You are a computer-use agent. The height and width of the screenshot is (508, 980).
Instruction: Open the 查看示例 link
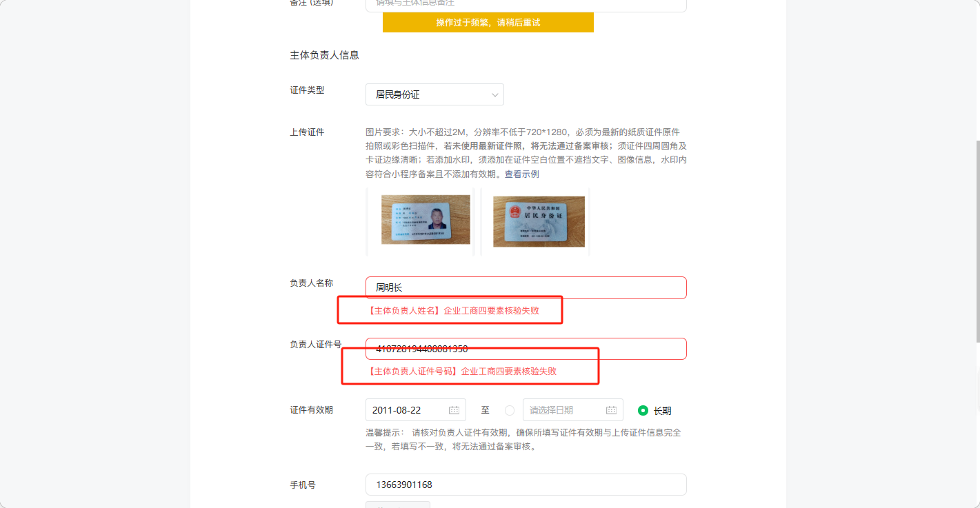[521, 174]
